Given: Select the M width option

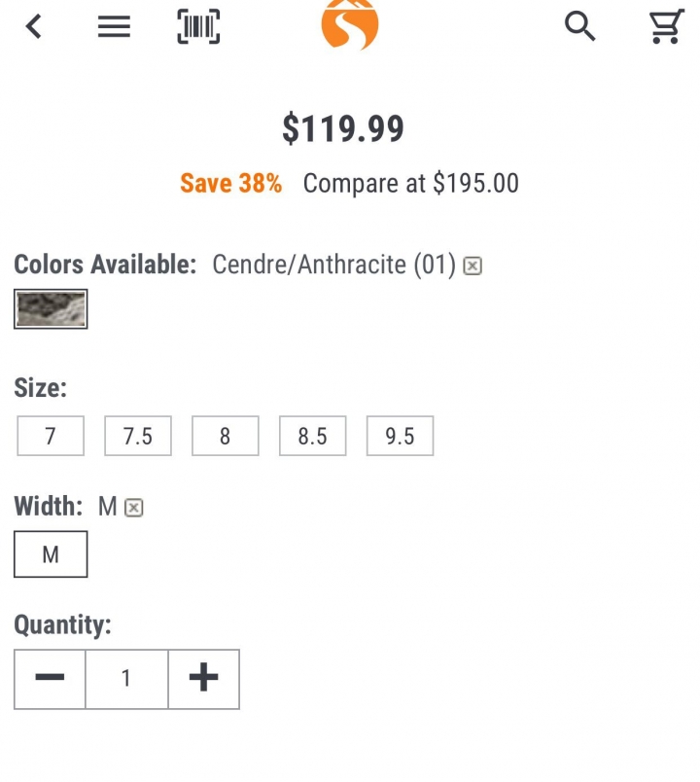Looking at the screenshot, I should coord(51,554).
